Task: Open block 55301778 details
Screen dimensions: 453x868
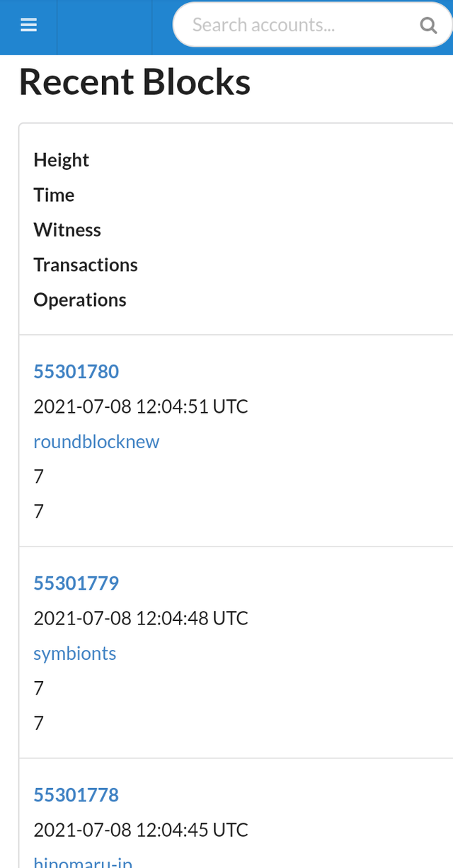Action: 76,794
